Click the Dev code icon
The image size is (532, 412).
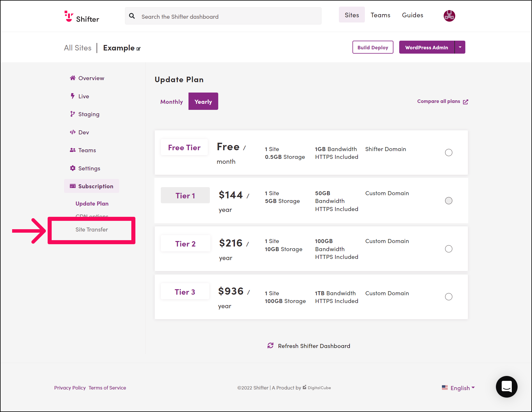click(73, 132)
